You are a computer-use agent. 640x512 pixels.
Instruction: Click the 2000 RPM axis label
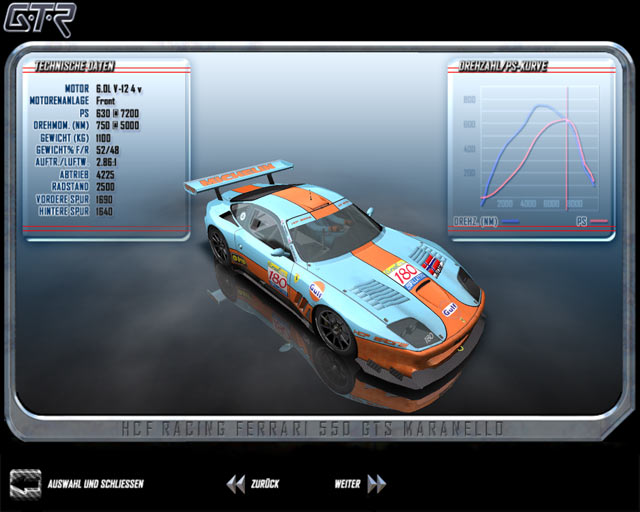[504, 203]
